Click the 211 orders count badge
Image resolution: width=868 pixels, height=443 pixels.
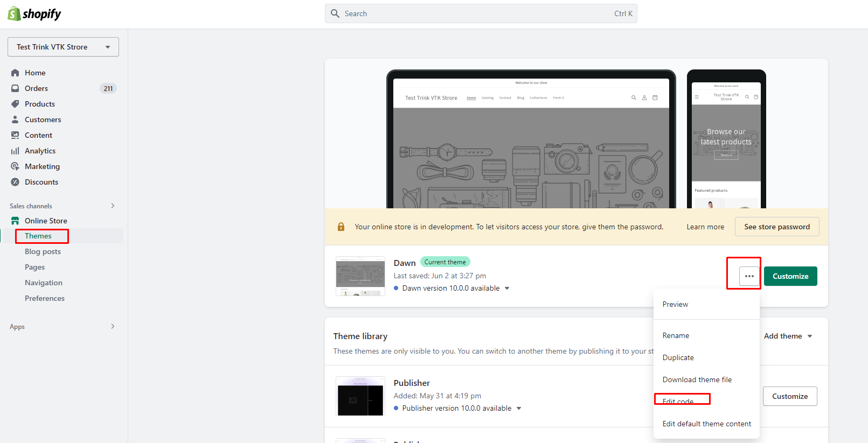tap(108, 88)
